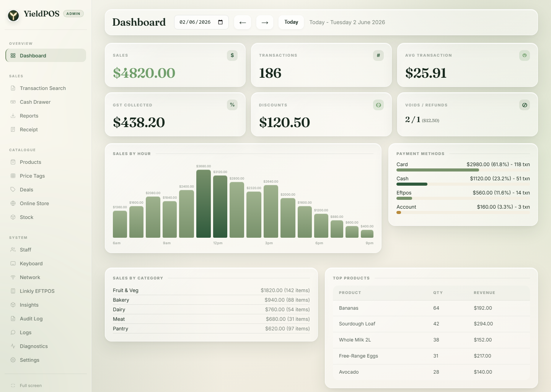Select Products in the Catalogue menu
This screenshot has height=392, width=551.
pos(46,162)
